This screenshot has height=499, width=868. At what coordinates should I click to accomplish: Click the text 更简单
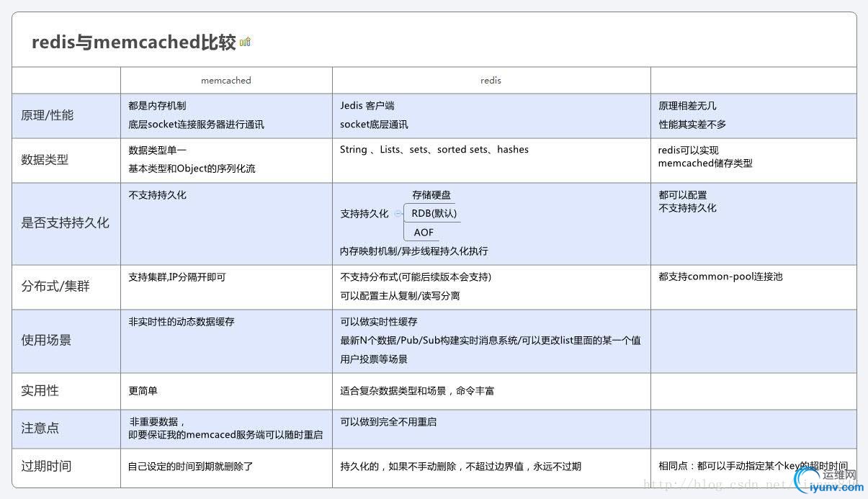coord(143,391)
